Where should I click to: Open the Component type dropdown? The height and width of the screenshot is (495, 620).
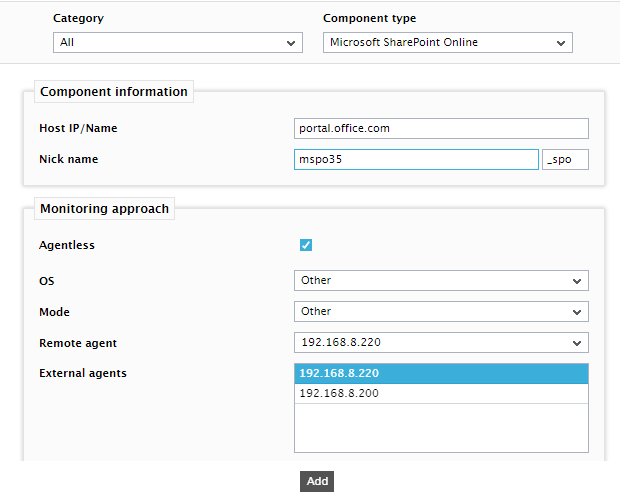(x=448, y=42)
